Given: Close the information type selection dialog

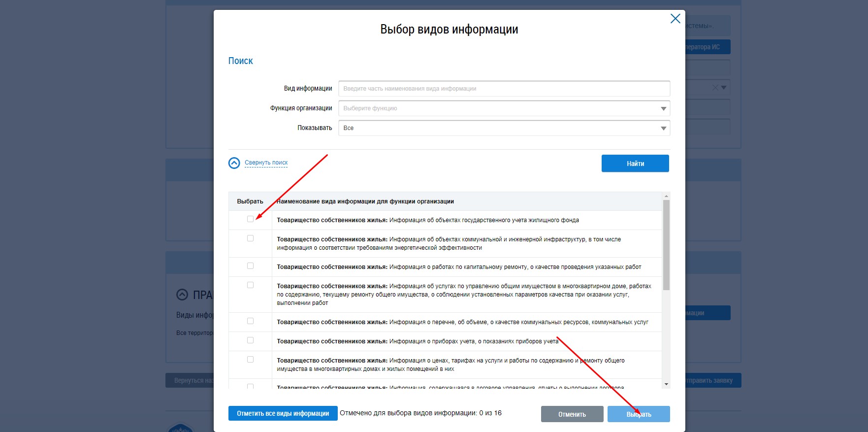Looking at the screenshot, I should click(675, 19).
